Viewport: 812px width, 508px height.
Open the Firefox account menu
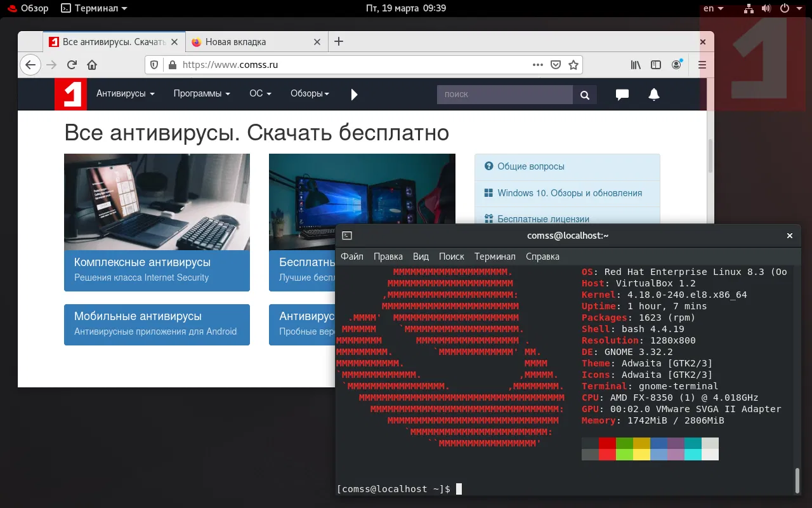tap(678, 65)
